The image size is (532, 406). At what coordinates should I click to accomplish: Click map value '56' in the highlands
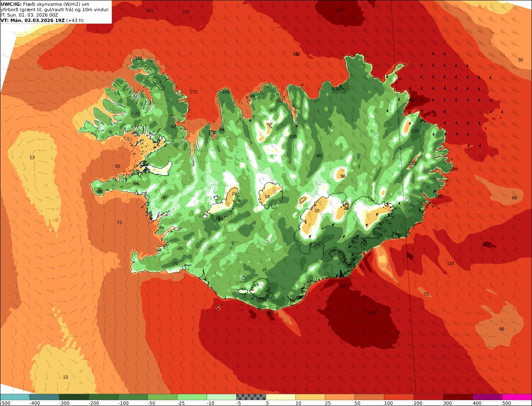click(x=343, y=176)
